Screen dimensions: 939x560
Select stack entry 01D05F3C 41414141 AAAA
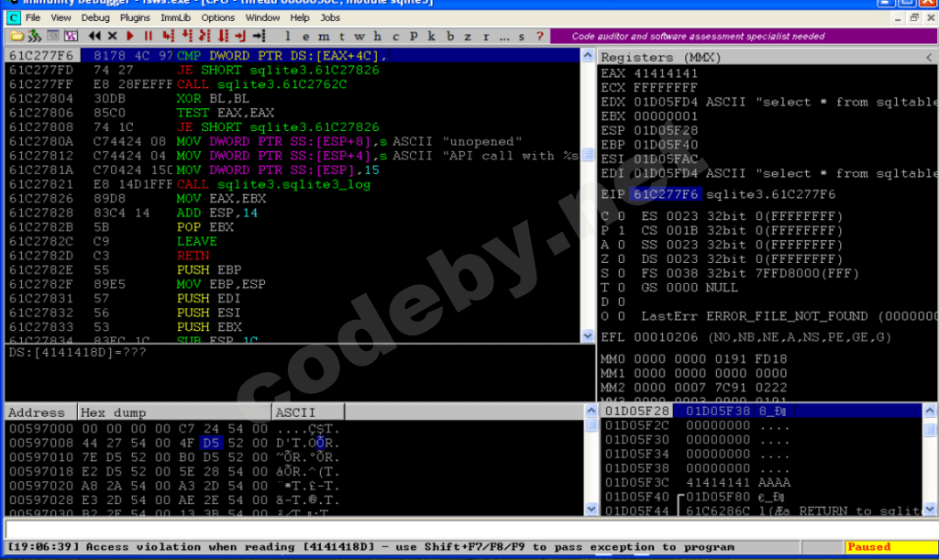[x=761, y=482]
